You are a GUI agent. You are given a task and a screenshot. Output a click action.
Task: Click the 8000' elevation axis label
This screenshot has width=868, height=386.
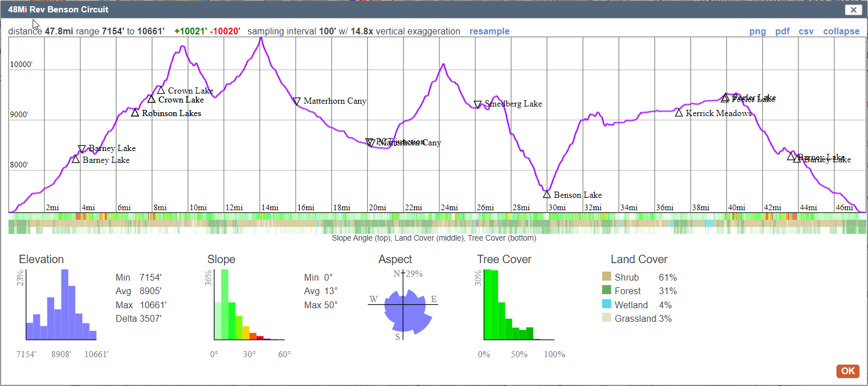click(20, 165)
